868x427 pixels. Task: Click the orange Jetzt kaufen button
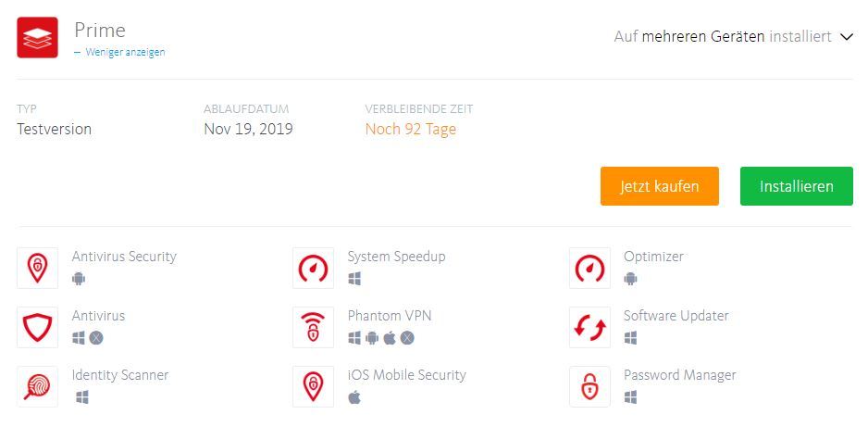659,186
